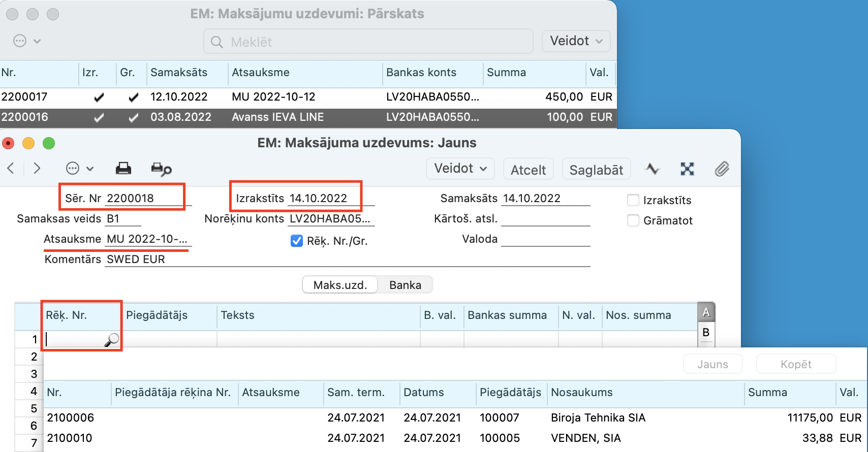Open Veidot dropdown in payment order window
The width and height of the screenshot is (868, 452).
[460, 169]
